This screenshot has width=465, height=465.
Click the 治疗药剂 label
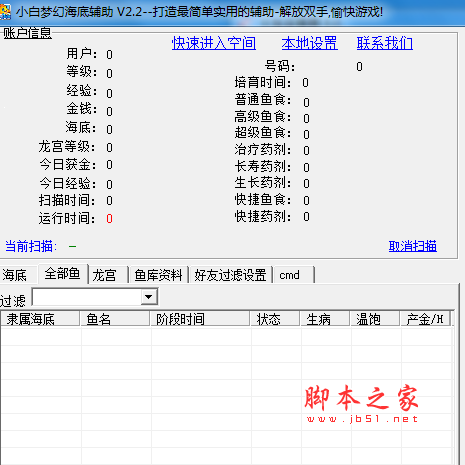coord(263,150)
